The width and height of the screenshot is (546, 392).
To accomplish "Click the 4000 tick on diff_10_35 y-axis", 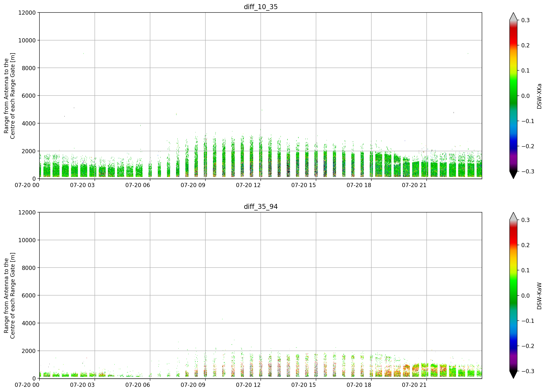I will (29, 123).
